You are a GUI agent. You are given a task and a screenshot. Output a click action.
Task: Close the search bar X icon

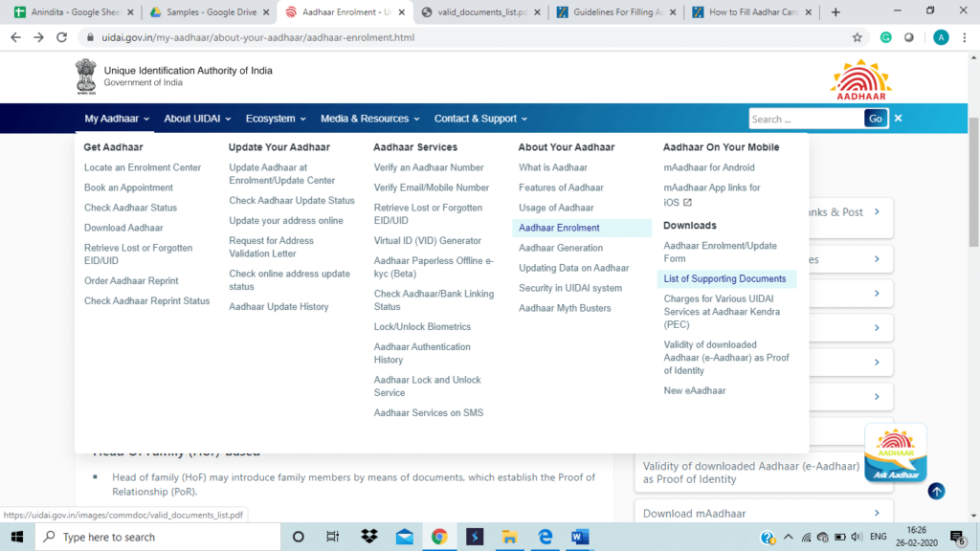(898, 118)
